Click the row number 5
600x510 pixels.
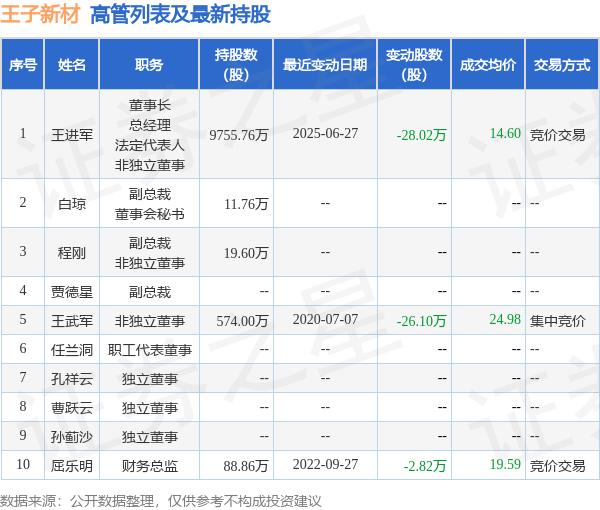click(x=23, y=319)
